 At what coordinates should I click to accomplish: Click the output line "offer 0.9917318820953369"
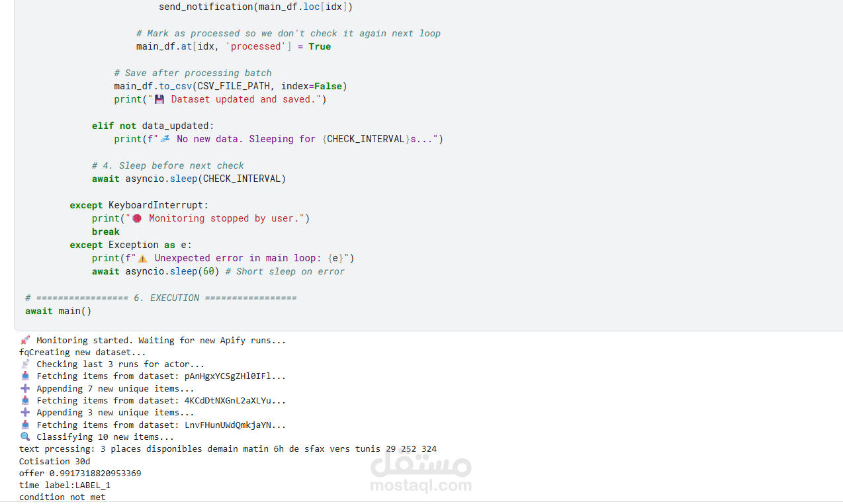click(x=80, y=473)
